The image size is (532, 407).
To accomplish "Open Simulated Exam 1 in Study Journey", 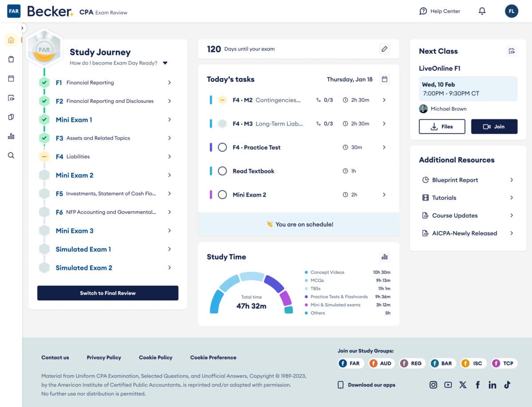I will coord(83,249).
